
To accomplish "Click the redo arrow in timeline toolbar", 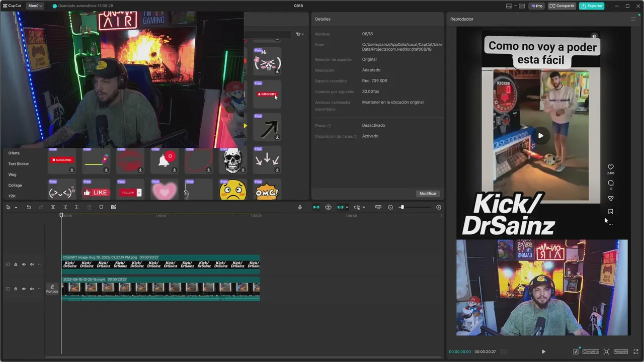I will pyautogui.click(x=41, y=207).
